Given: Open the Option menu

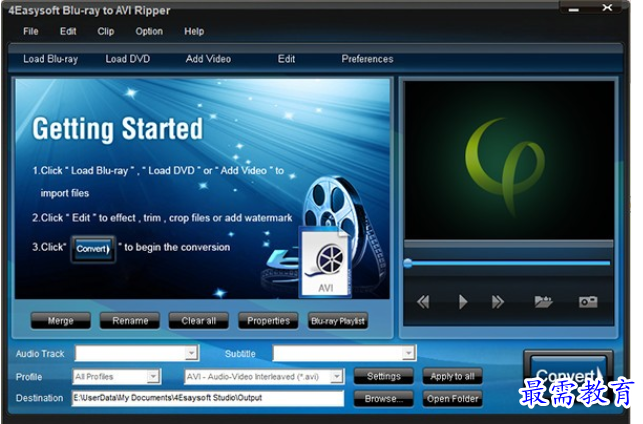Looking at the screenshot, I should click(x=149, y=32).
